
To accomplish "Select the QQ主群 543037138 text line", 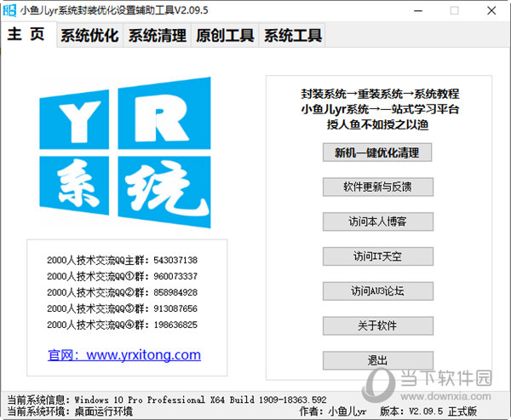I will click(x=122, y=260).
